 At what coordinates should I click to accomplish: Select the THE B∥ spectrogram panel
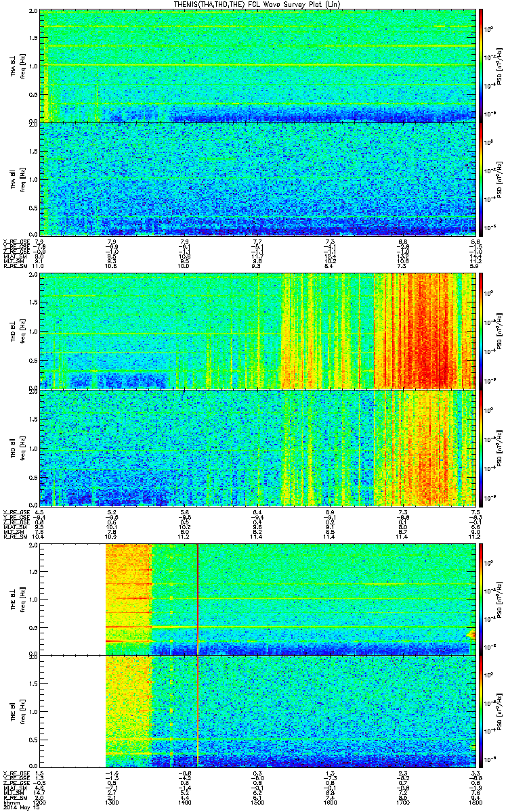[x=257, y=711]
